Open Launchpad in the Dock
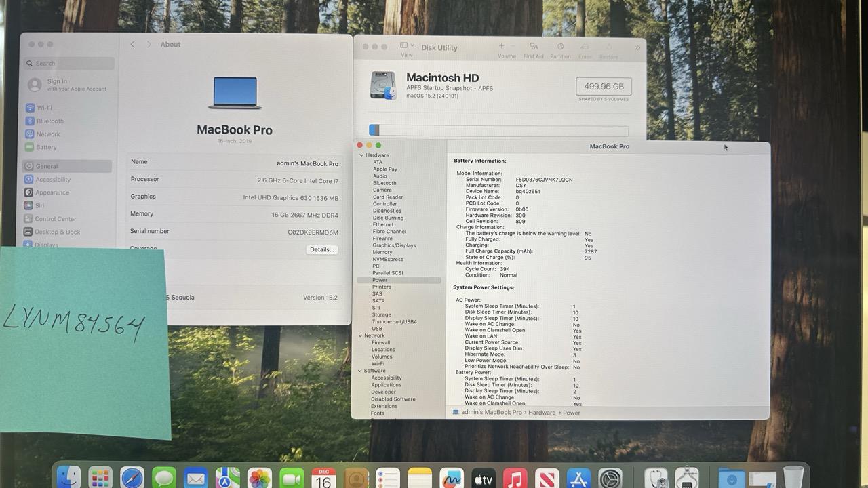The height and width of the screenshot is (488, 868). coord(100,479)
